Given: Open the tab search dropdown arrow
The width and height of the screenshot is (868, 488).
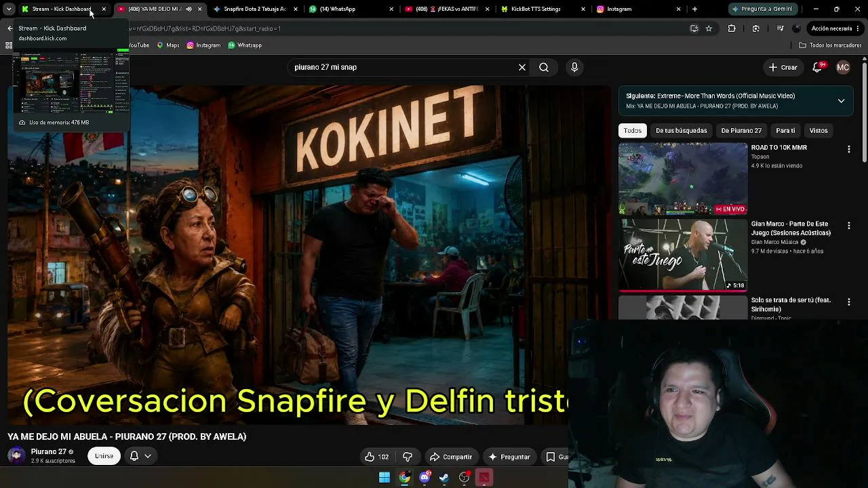Looking at the screenshot, I should [9, 9].
